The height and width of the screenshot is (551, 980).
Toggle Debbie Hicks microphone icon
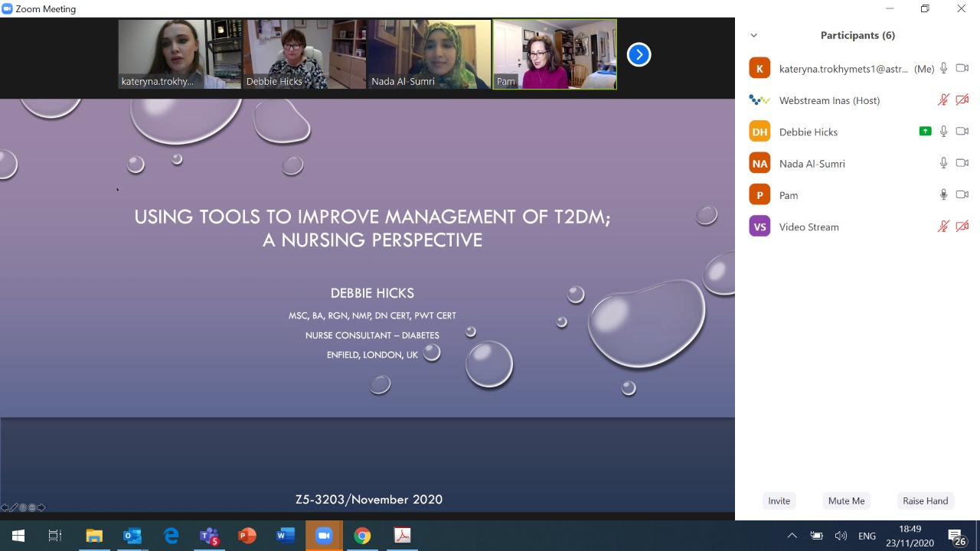943,132
